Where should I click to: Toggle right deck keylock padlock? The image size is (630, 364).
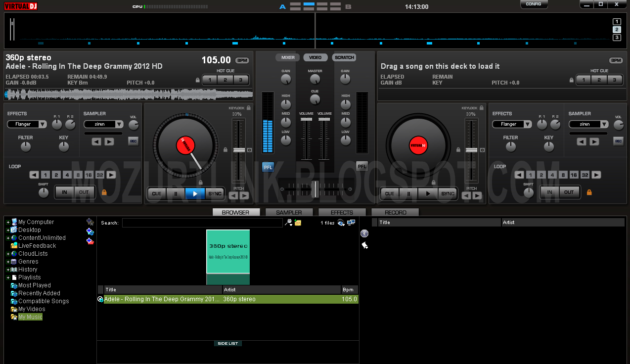click(x=481, y=108)
